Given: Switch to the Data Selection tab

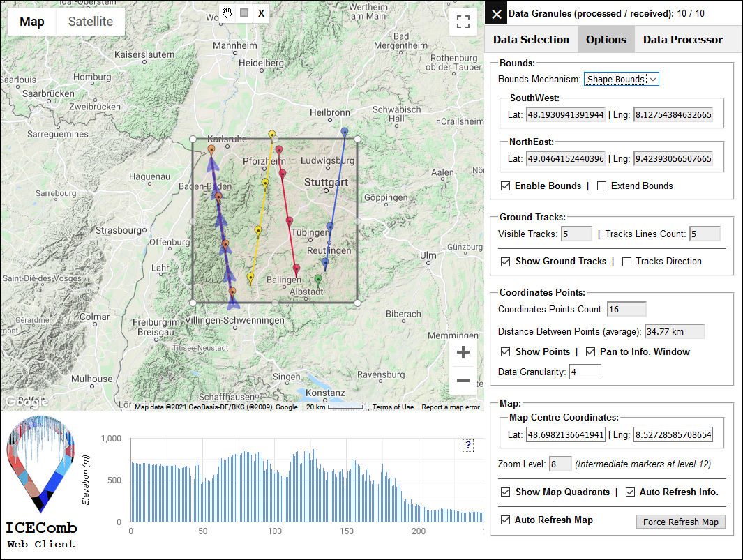Looking at the screenshot, I should point(531,40).
